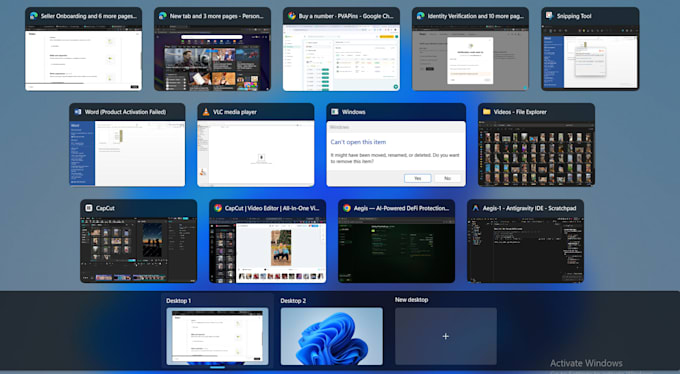The height and width of the screenshot is (374, 680).
Task: Click the 'New desktop' label
Action: click(x=412, y=300)
